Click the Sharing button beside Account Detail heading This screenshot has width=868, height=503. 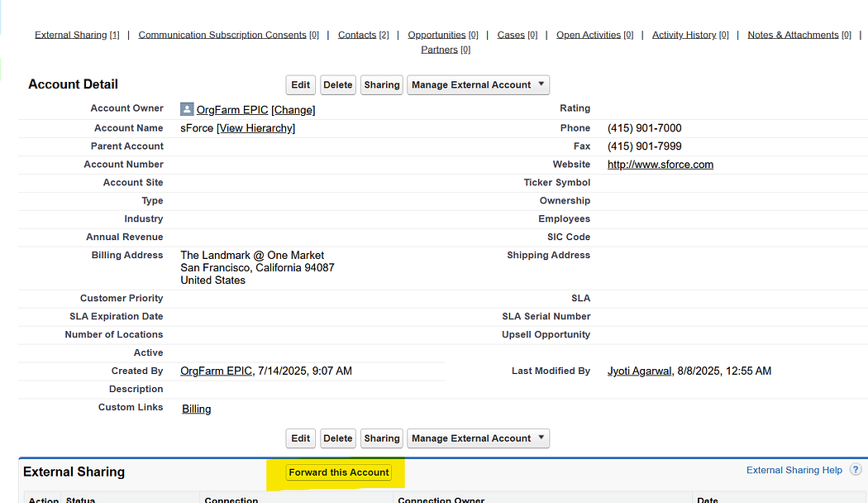point(382,84)
